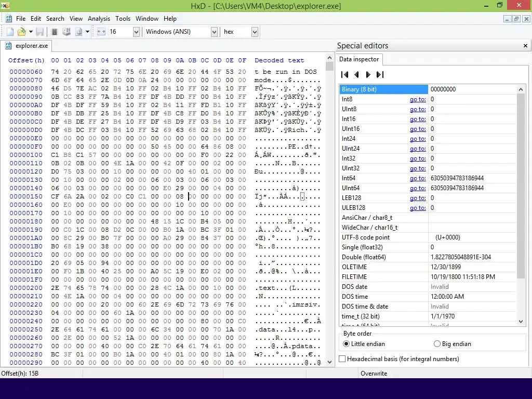
Task: Click 'go to:' link for Int64
Action: click(x=418, y=178)
